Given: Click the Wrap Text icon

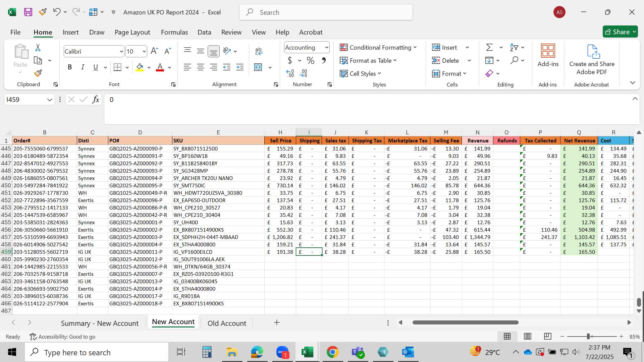Looking at the screenshot, I should click(x=259, y=51).
